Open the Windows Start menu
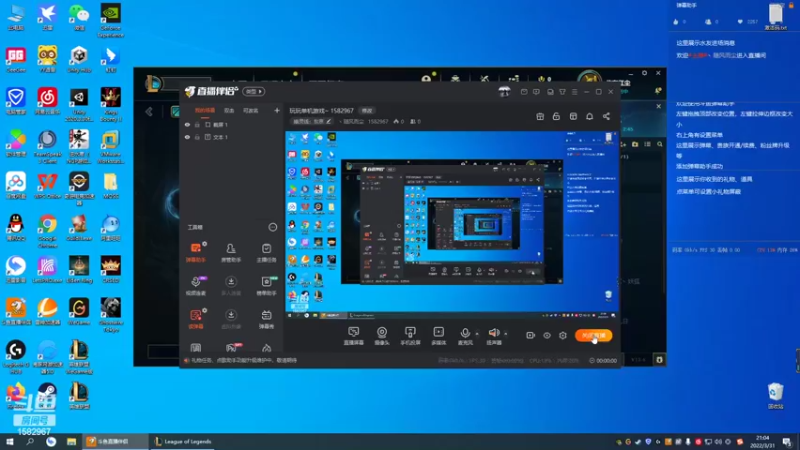The width and height of the screenshot is (800, 450). coord(10,441)
